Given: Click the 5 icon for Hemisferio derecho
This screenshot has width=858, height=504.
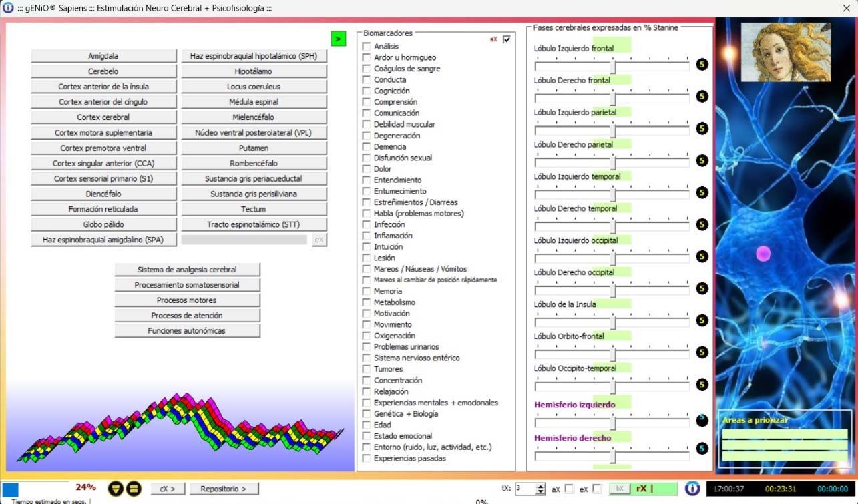Looking at the screenshot, I should 702,449.
